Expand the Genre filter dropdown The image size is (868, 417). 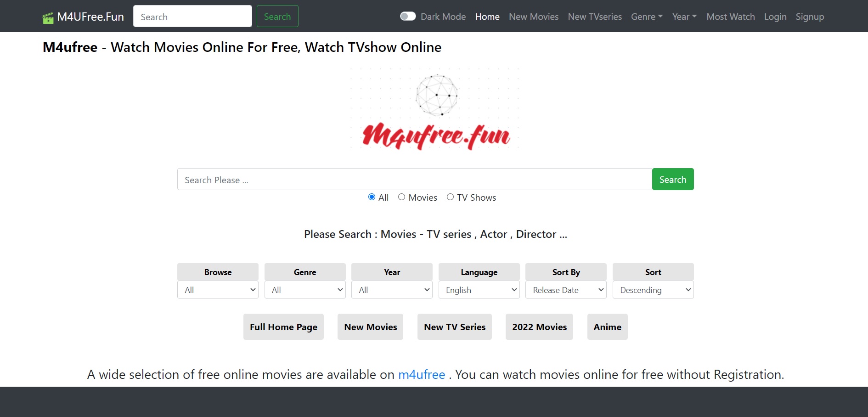click(305, 290)
